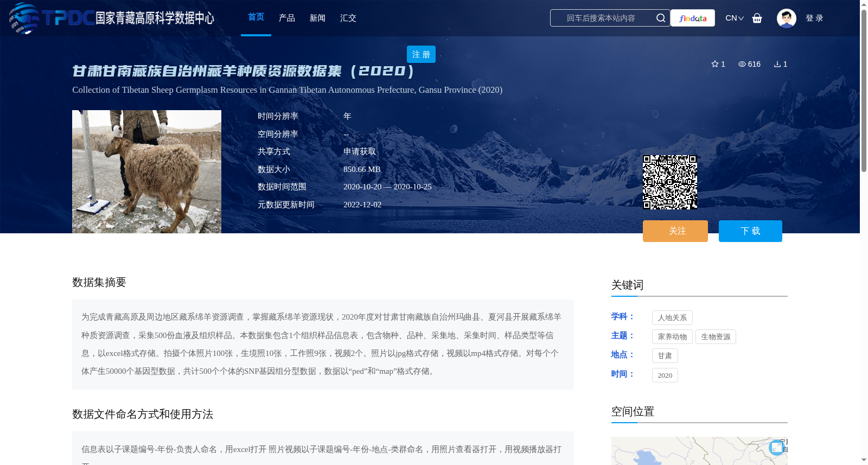The width and height of the screenshot is (868, 465).
Task: Open the 汇交 menu item
Action: click(348, 18)
